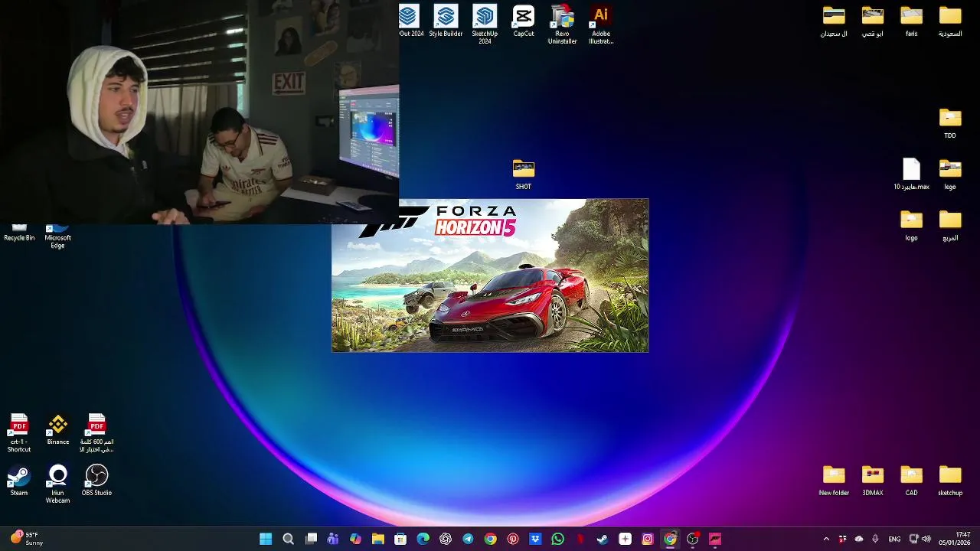Open ChatGPT from the taskbar
This screenshot has width=980, height=551.
(x=446, y=539)
